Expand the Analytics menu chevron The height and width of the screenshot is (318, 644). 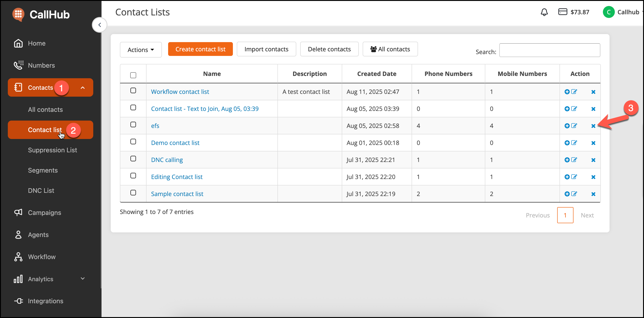click(83, 278)
